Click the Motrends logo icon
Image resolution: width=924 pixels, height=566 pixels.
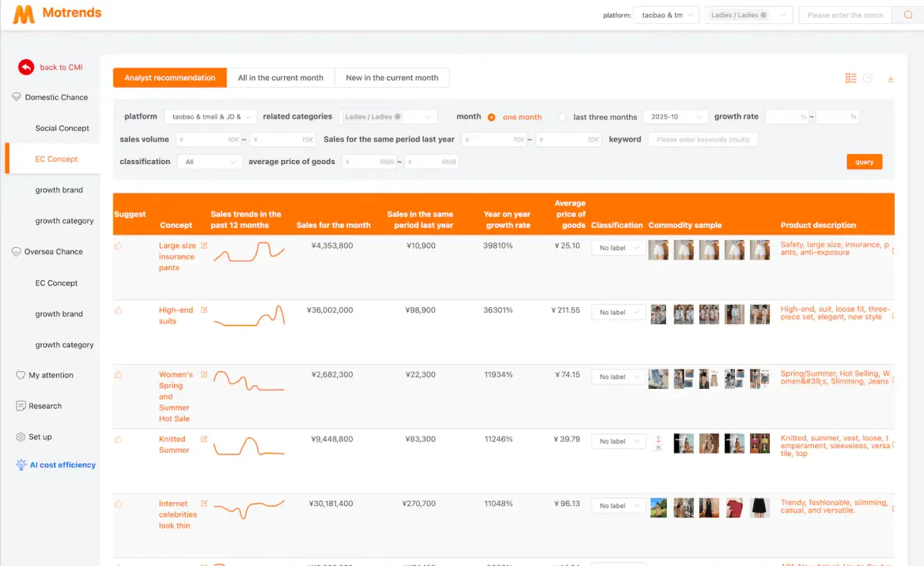pyautogui.click(x=23, y=13)
